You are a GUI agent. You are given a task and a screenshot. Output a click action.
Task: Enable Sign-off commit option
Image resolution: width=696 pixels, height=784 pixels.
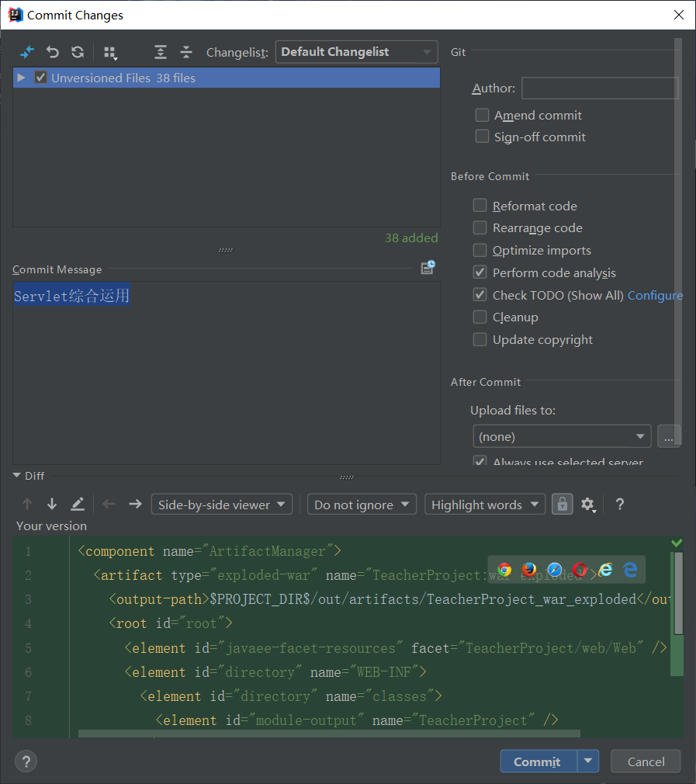tap(482, 137)
